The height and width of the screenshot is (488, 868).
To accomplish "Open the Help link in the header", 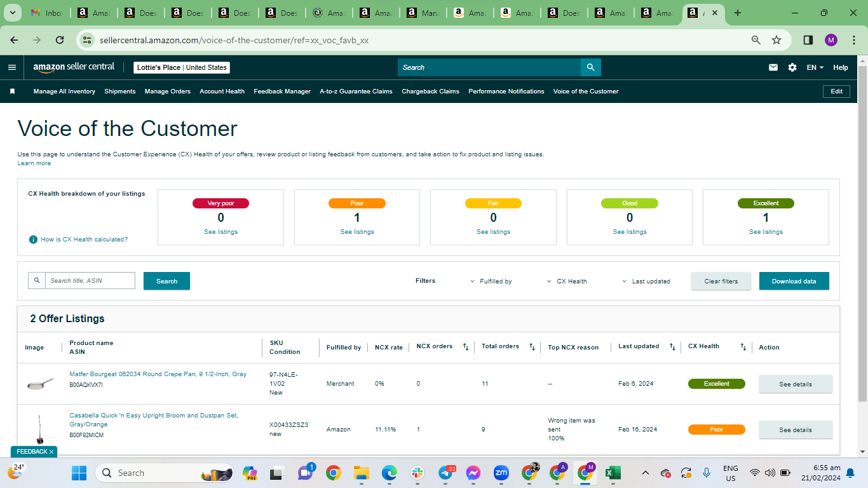I will click(x=841, y=67).
